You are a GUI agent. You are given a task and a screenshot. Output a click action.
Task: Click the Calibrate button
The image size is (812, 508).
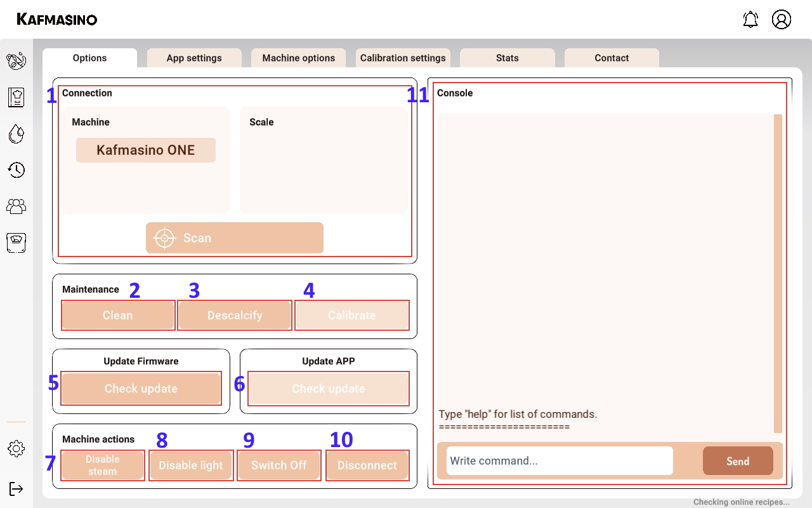point(352,315)
